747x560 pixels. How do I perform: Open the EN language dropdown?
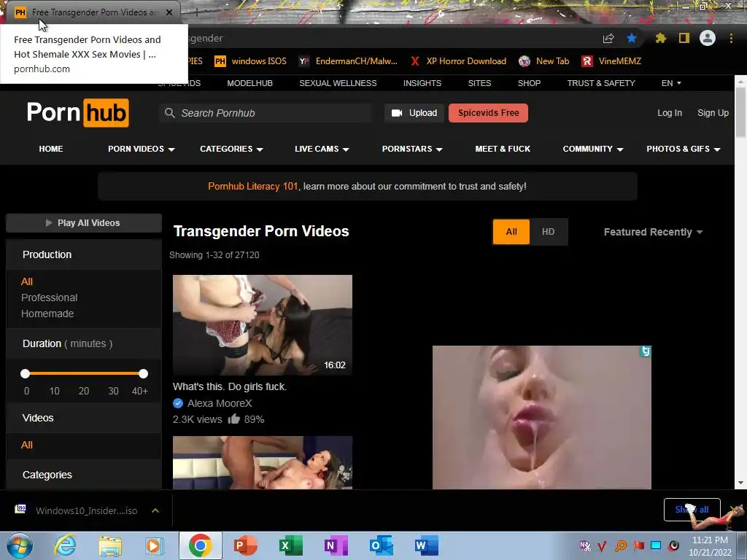tap(671, 83)
